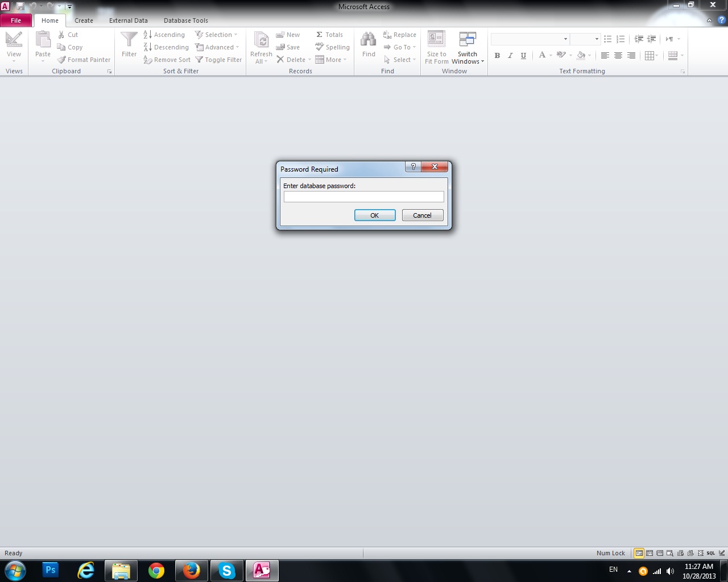Click the Cut scissors icon in Clipboard
The width and height of the screenshot is (728, 582).
coord(61,35)
